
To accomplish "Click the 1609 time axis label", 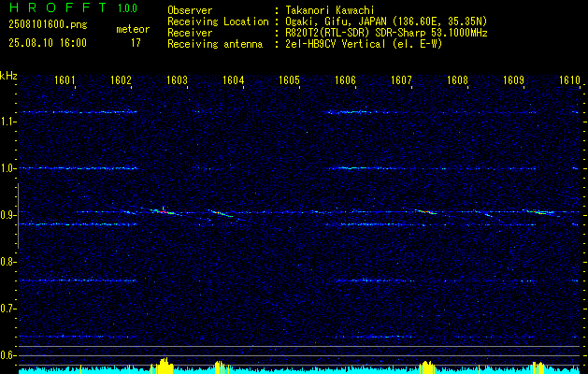I will click(x=513, y=79).
